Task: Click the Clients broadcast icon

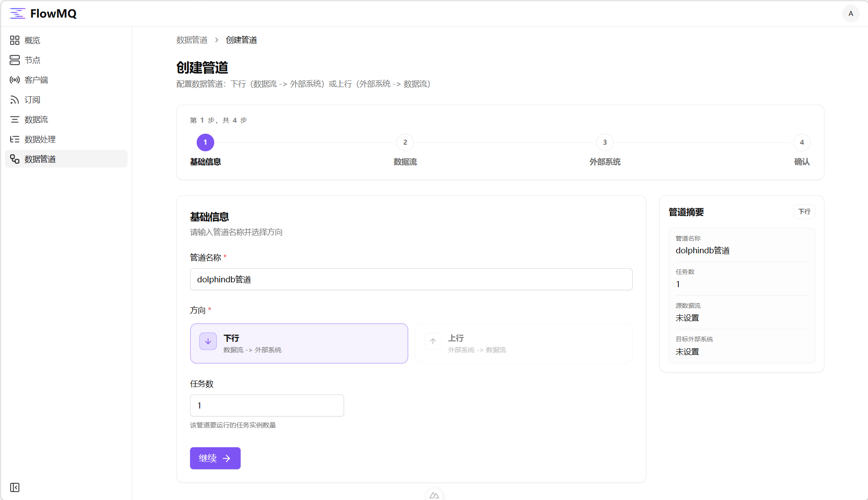Action: point(15,80)
